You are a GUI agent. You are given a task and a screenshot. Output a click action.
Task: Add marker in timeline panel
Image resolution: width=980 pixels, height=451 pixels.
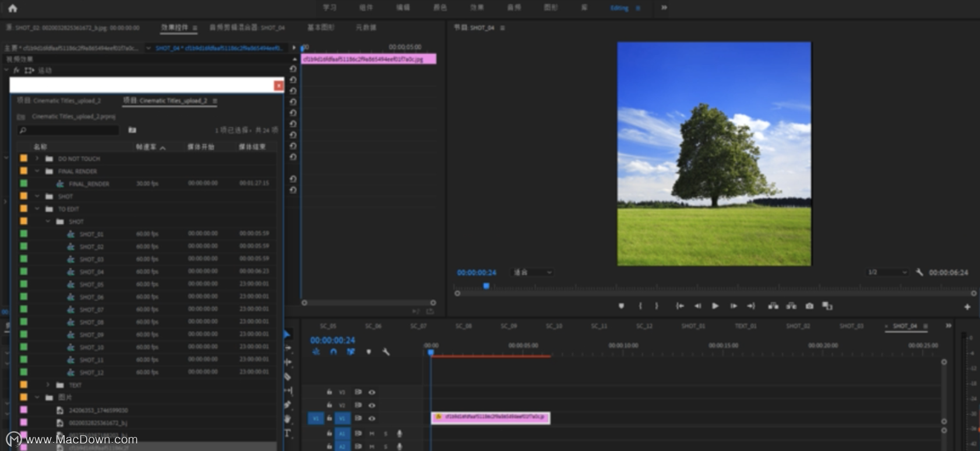point(368,352)
